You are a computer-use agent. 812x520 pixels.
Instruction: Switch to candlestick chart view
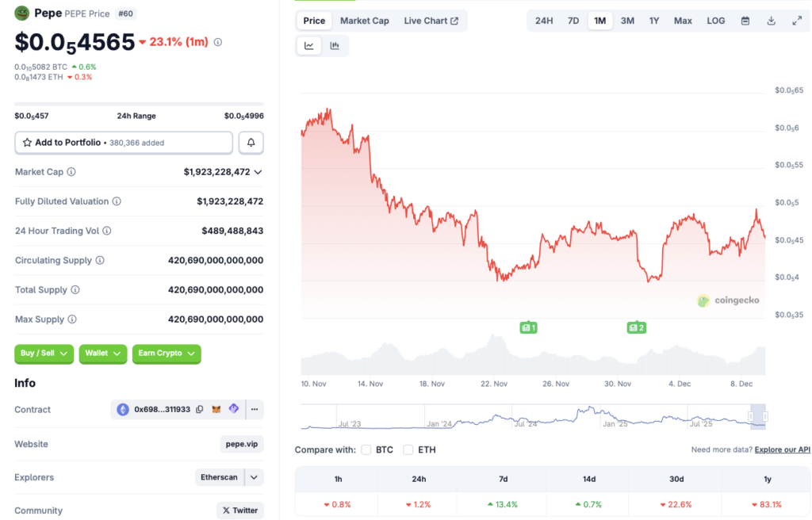click(x=335, y=45)
